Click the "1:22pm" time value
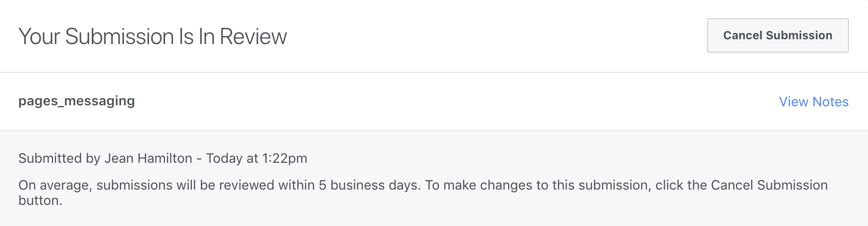Image resolution: width=868 pixels, height=226 pixels. [285, 158]
